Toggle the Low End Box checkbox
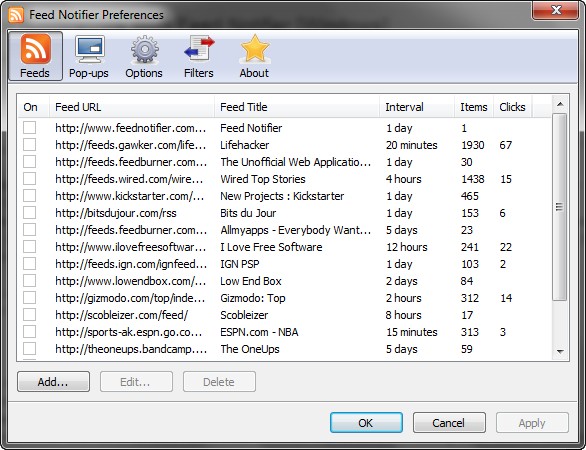The height and width of the screenshot is (450, 586). click(x=30, y=281)
